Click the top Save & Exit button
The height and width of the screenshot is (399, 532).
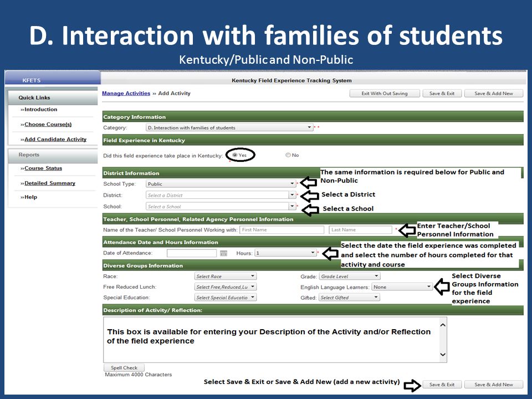pos(442,93)
